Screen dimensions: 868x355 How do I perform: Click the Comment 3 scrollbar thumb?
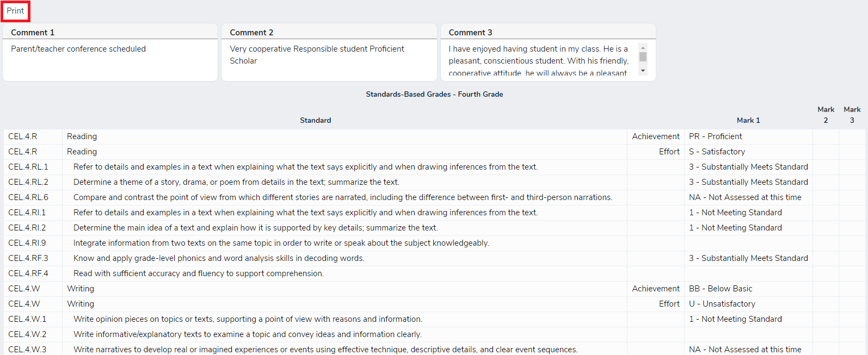[643, 57]
